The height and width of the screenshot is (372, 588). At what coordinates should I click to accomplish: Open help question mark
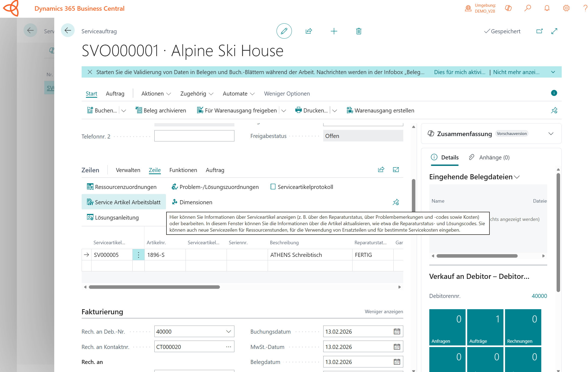(585, 8)
